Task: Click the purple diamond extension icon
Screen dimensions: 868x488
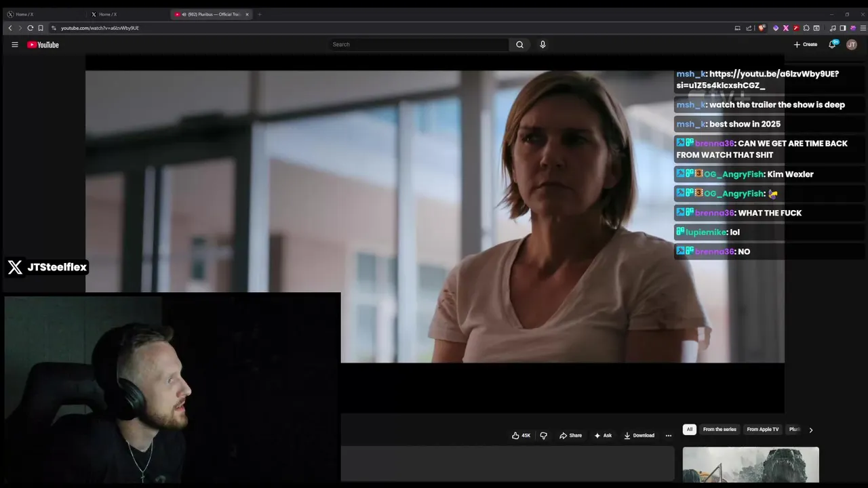Action: point(776,28)
